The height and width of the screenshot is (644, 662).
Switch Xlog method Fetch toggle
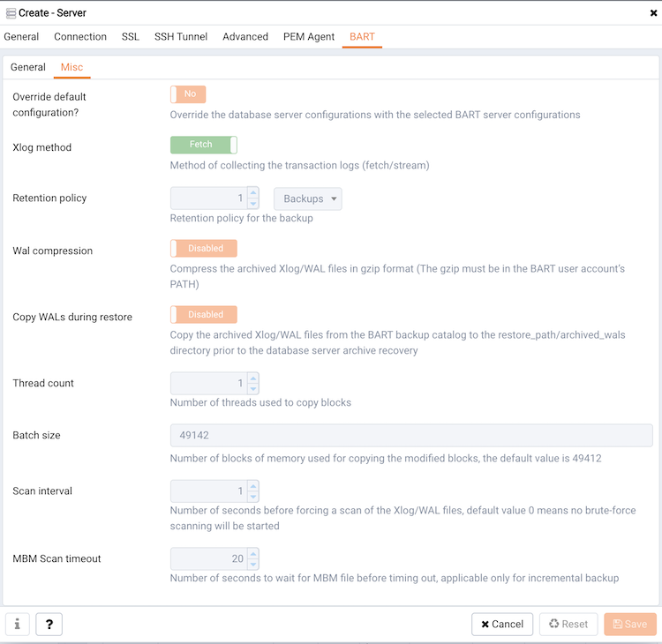[204, 145]
